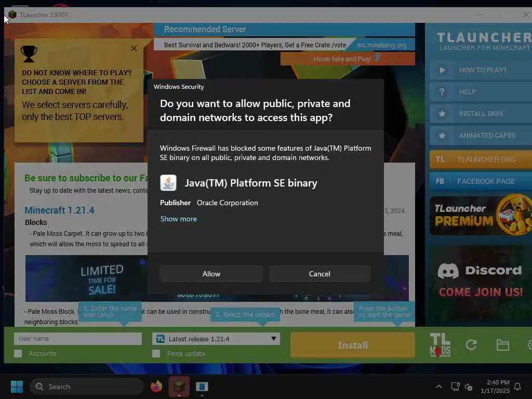Toggle the Accounts checkbox

click(18, 354)
